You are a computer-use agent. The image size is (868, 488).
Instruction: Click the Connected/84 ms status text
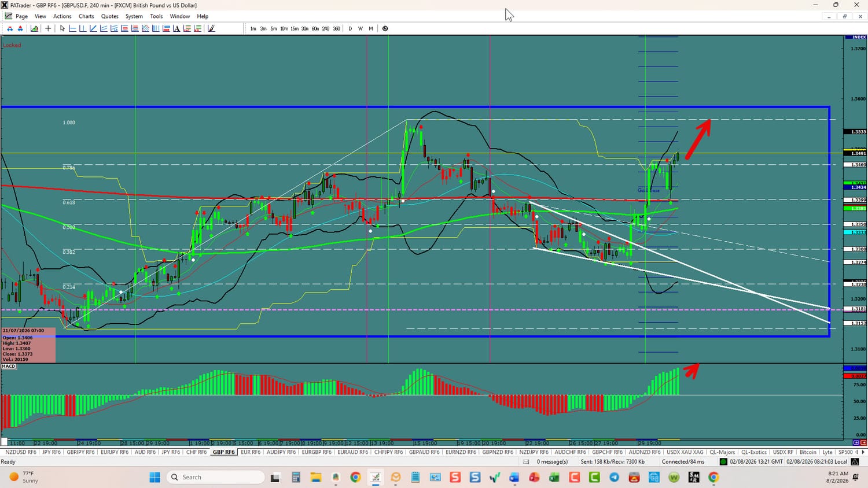683,462
